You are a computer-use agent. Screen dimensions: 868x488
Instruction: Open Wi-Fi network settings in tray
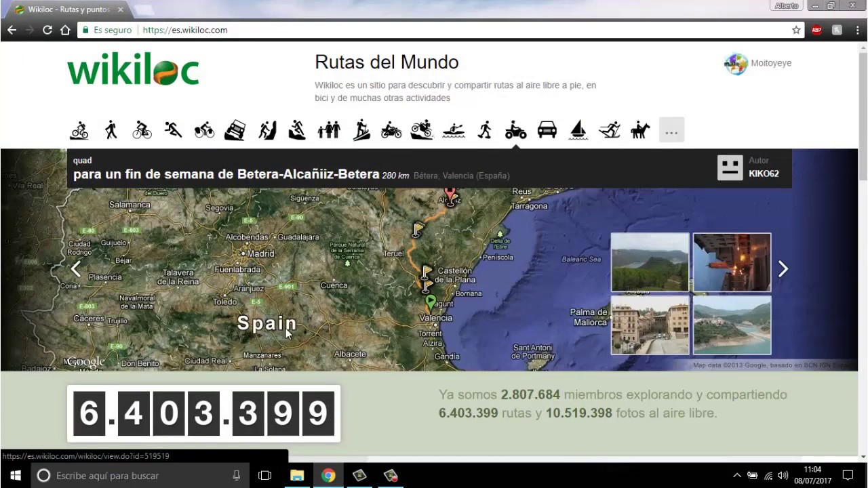pos(768,475)
